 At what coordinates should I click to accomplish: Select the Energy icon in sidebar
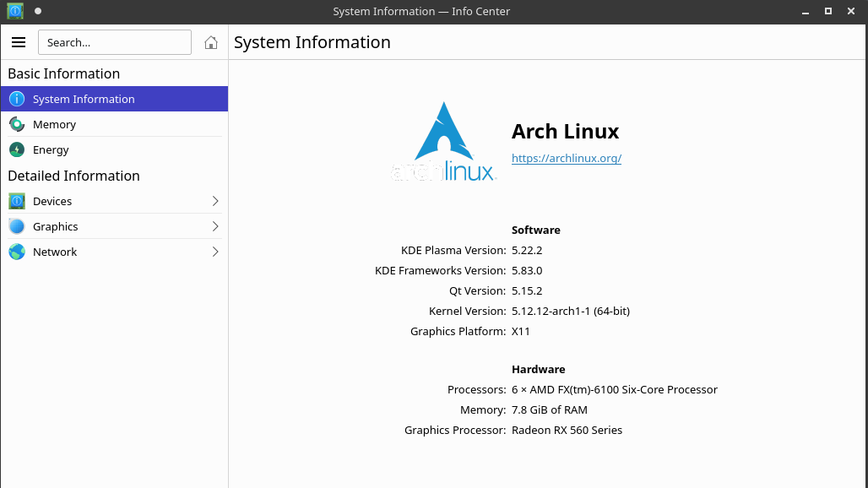(17, 150)
